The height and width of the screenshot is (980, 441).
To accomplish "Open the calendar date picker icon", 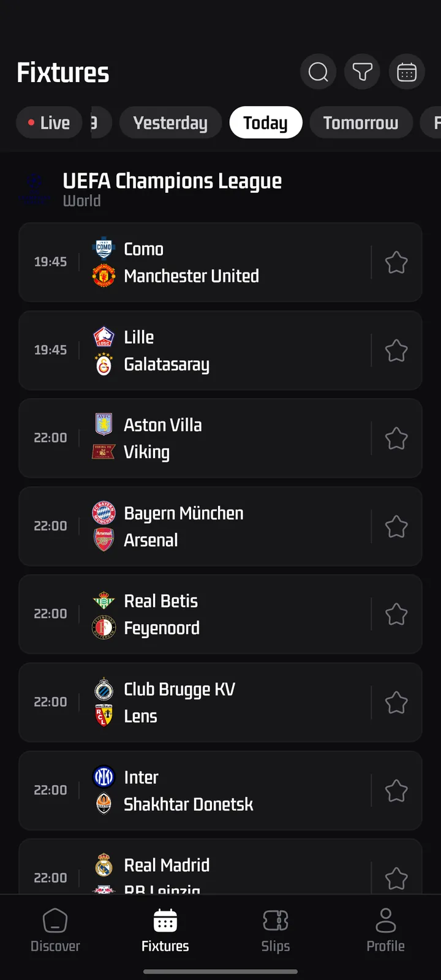I will [407, 72].
